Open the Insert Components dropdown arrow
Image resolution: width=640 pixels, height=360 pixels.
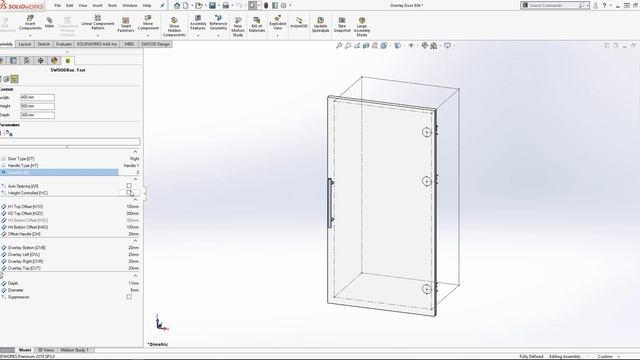tap(30, 36)
